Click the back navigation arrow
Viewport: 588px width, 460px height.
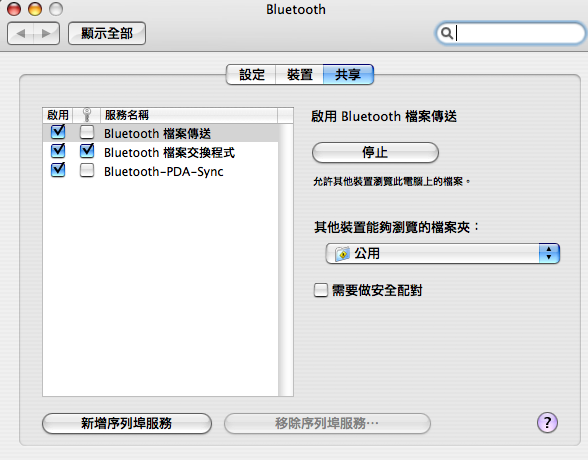[21, 33]
